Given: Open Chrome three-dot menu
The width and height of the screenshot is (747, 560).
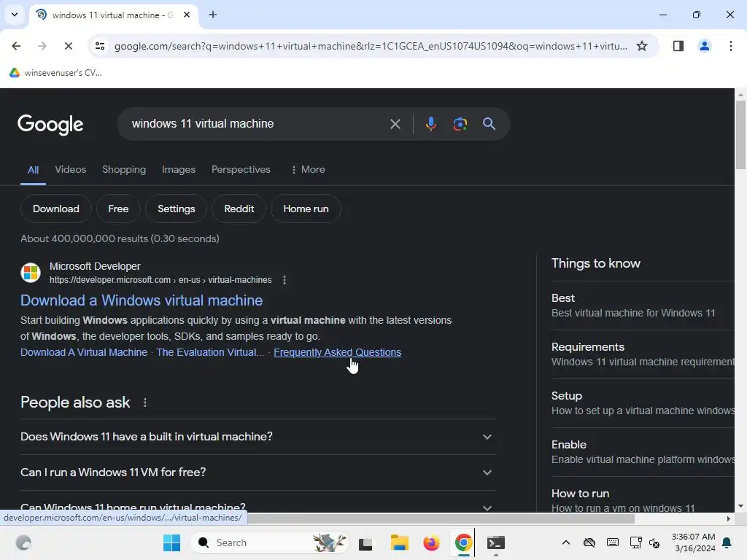Looking at the screenshot, I should pyautogui.click(x=730, y=46).
